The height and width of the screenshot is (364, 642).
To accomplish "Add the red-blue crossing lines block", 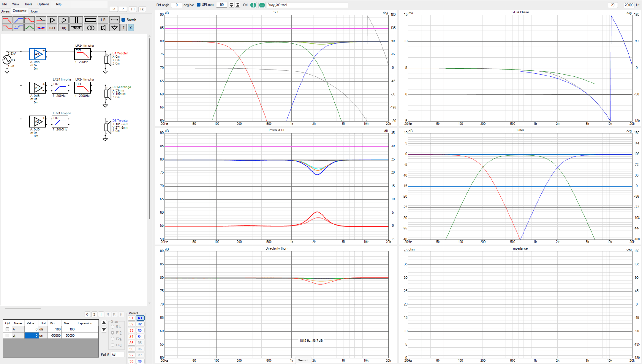I will (x=41, y=28).
